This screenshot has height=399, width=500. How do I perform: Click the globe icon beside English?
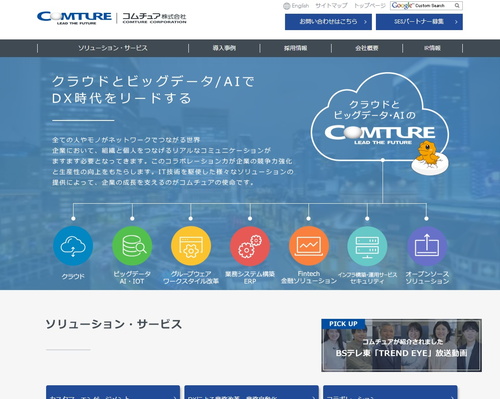coord(286,6)
